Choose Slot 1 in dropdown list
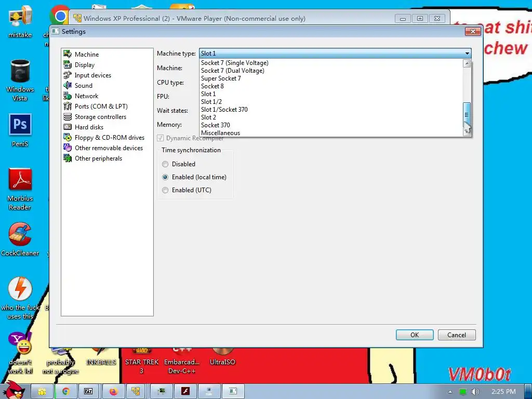The width and height of the screenshot is (532, 399). (331, 94)
